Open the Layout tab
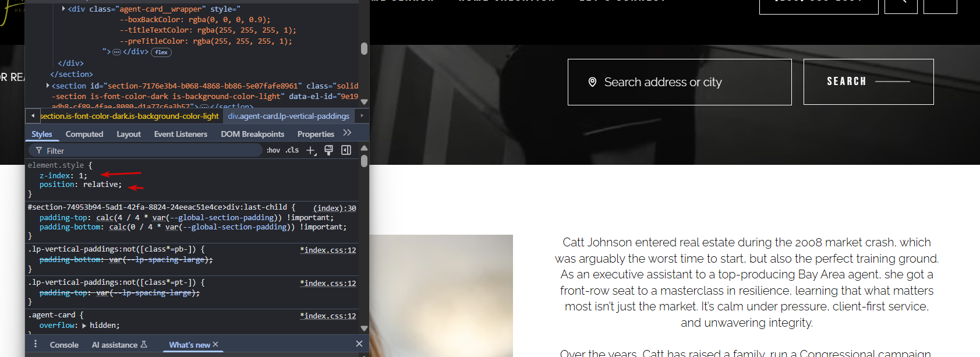Viewport: 980px width, 357px height. click(129, 134)
